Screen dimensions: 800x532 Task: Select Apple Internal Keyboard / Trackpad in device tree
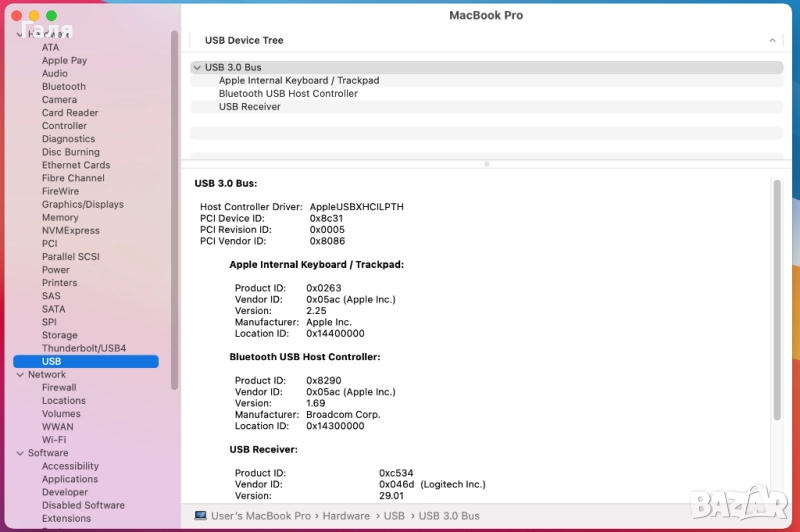point(299,81)
